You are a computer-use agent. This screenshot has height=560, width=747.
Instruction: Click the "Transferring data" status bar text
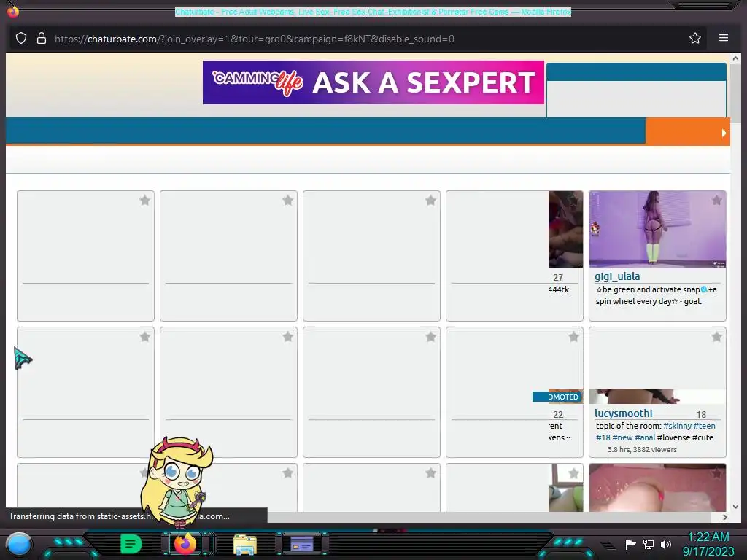click(x=119, y=516)
